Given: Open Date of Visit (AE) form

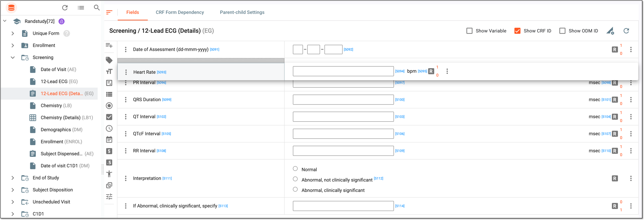Looking at the screenshot, I should pos(58,70).
